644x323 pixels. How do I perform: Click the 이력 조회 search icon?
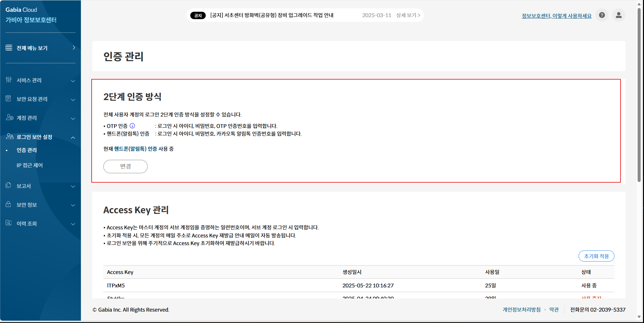coord(9,223)
